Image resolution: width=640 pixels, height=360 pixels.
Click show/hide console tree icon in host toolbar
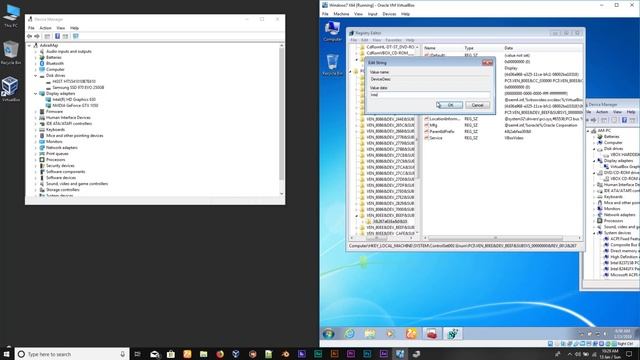[47, 36]
